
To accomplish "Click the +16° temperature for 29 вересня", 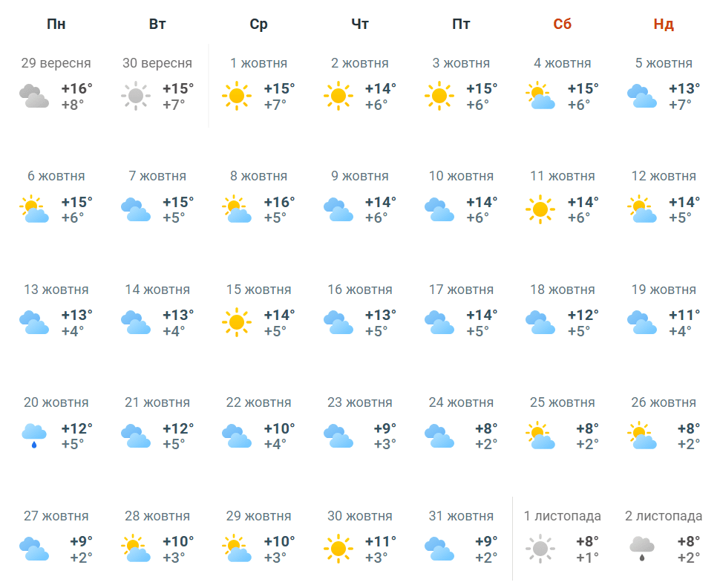I will [x=77, y=88].
